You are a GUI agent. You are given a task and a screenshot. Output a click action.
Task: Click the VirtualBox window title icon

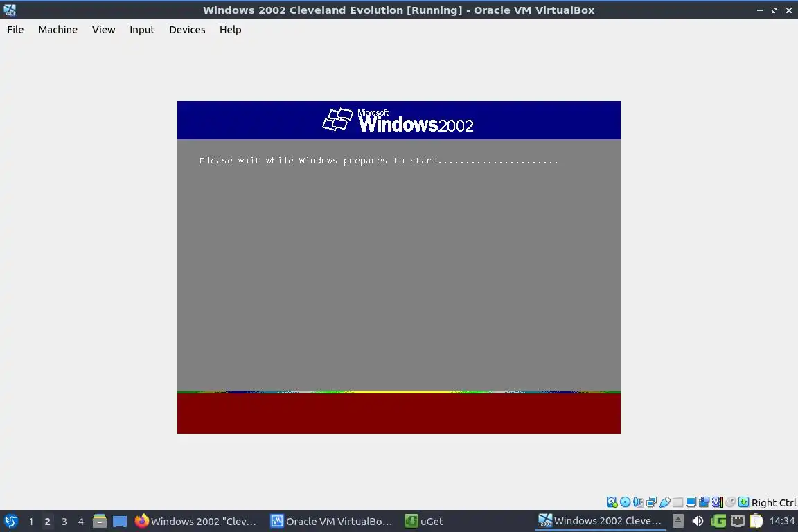[x=10, y=10]
